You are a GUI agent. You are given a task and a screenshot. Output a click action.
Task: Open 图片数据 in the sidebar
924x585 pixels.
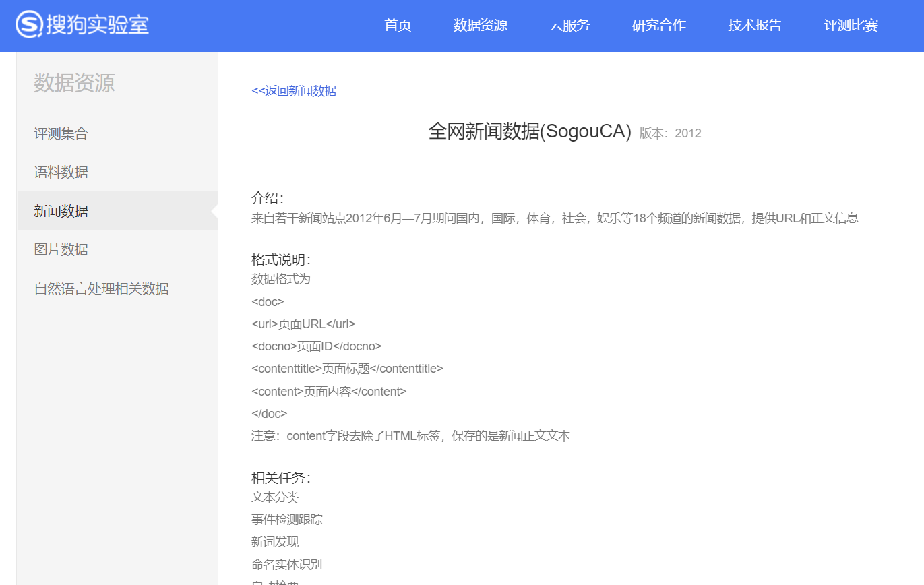click(x=61, y=249)
